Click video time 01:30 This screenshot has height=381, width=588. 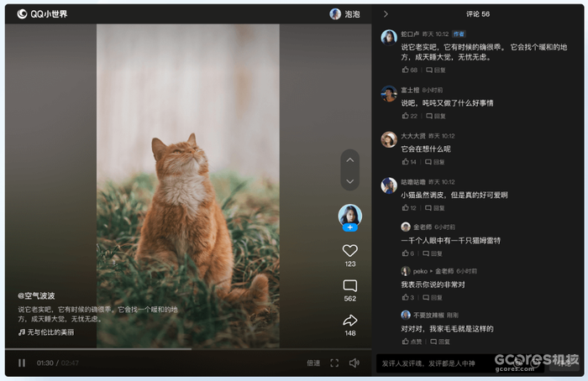click(x=45, y=363)
